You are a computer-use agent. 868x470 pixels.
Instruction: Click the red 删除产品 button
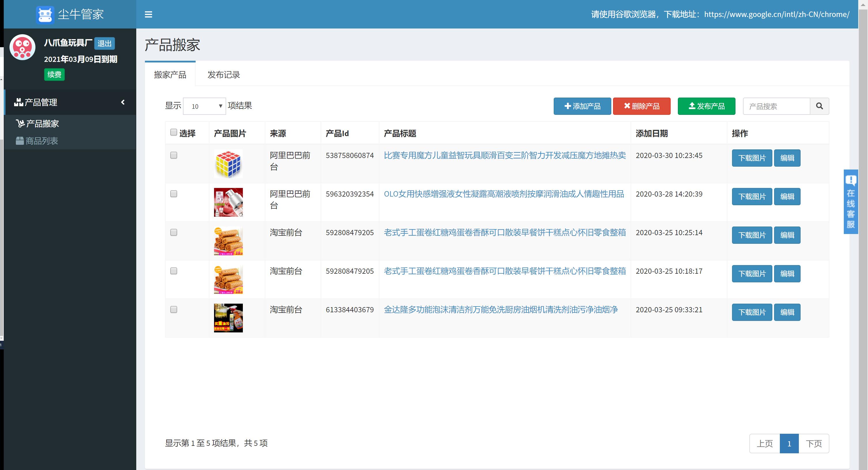point(642,106)
